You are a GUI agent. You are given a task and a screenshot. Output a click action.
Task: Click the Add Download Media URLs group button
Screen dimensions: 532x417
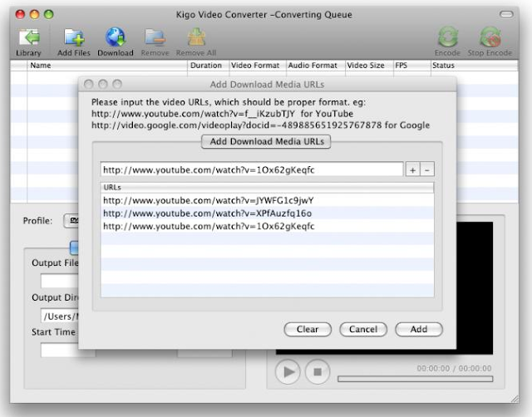[x=266, y=141]
